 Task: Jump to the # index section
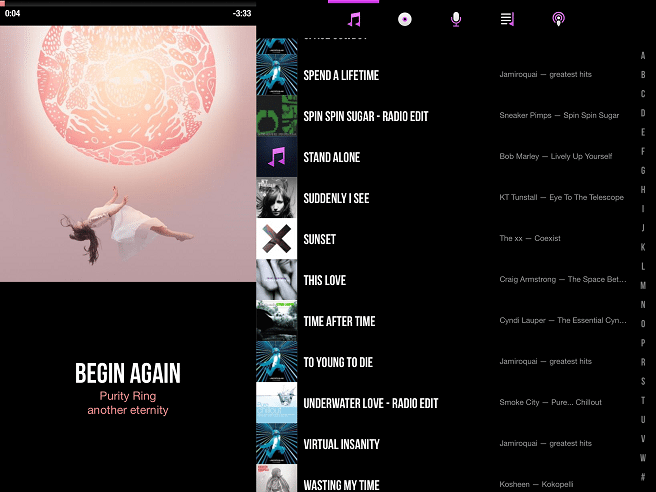643,477
